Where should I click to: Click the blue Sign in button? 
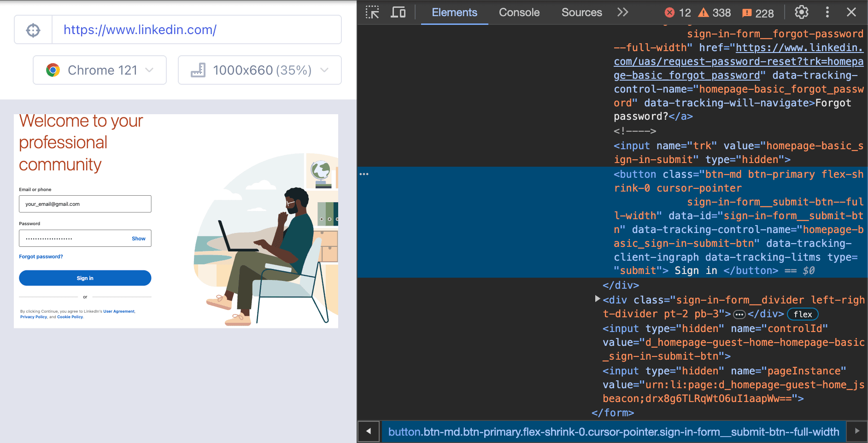coord(85,278)
